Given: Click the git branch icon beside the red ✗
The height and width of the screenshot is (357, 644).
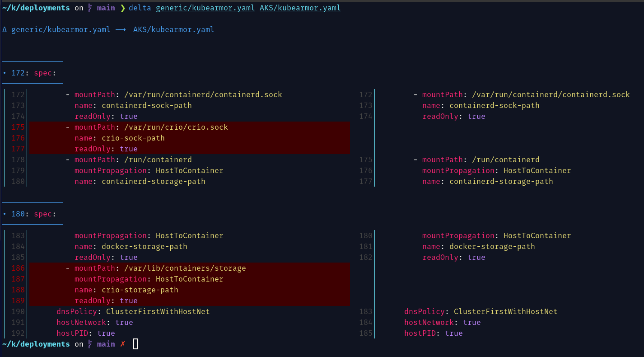Looking at the screenshot, I should tap(90, 344).
